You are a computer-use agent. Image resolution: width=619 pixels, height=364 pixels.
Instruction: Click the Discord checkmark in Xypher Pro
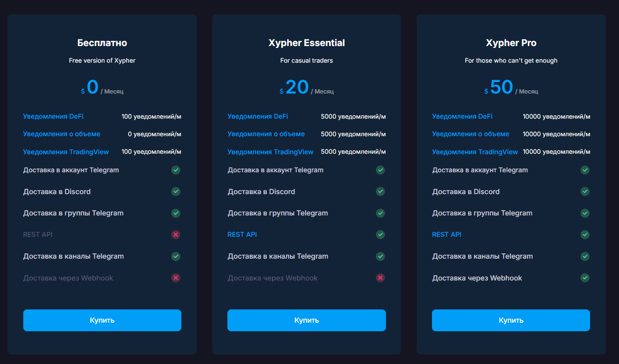585,191
